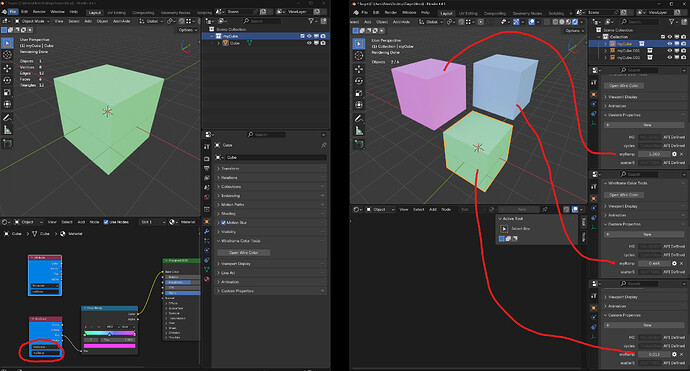The image size is (690, 371).
Task: Toggle overlays button in right viewport header
Action: pyautogui.click(x=532, y=22)
